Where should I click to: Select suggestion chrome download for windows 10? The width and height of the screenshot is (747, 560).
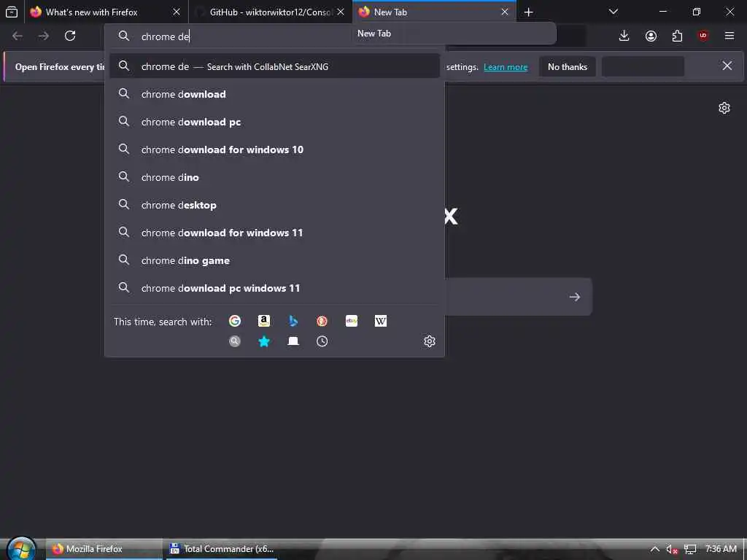(x=274, y=149)
